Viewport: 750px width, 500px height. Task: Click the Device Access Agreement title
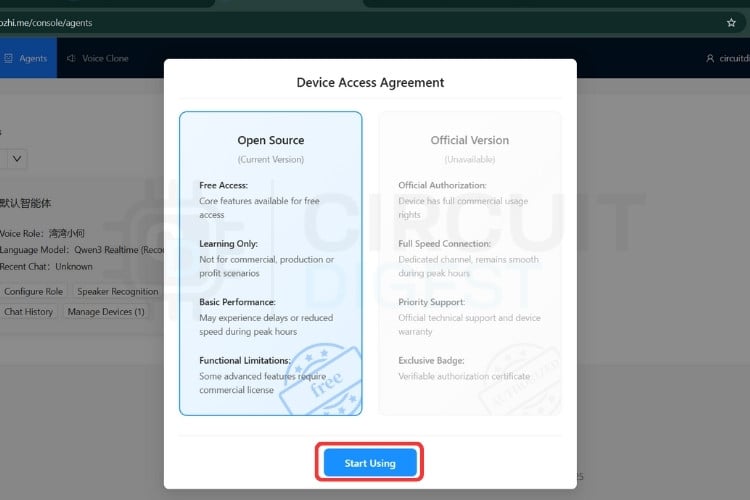coord(370,82)
